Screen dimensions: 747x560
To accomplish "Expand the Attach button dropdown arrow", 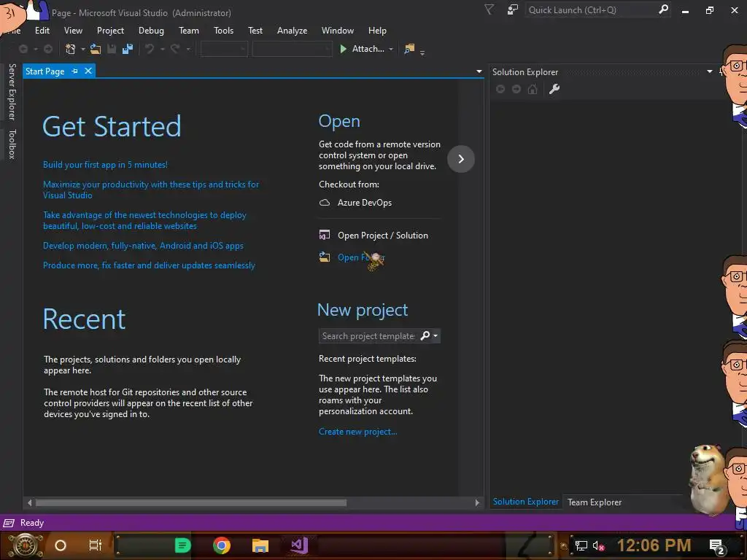I will pyautogui.click(x=391, y=49).
